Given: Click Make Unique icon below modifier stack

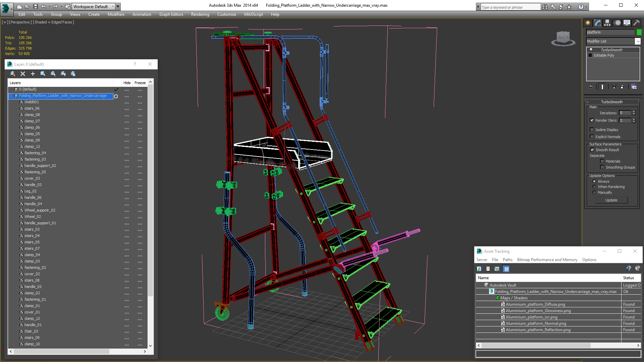Looking at the screenshot, I should point(614,87).
